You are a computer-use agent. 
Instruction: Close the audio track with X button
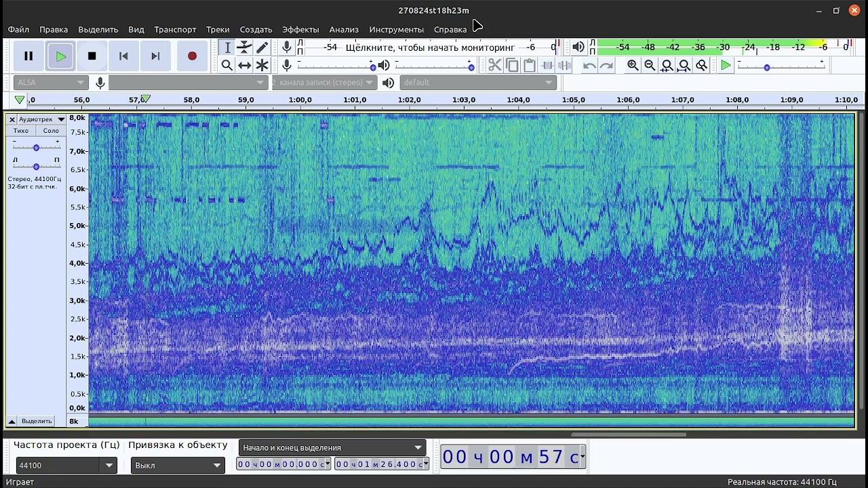coord(12,119)
